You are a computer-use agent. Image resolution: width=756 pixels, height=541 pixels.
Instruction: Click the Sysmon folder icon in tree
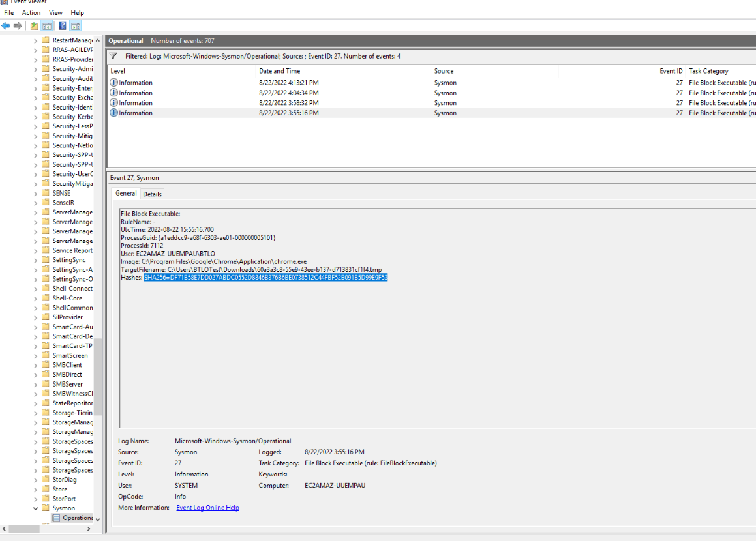click(45, 508)
